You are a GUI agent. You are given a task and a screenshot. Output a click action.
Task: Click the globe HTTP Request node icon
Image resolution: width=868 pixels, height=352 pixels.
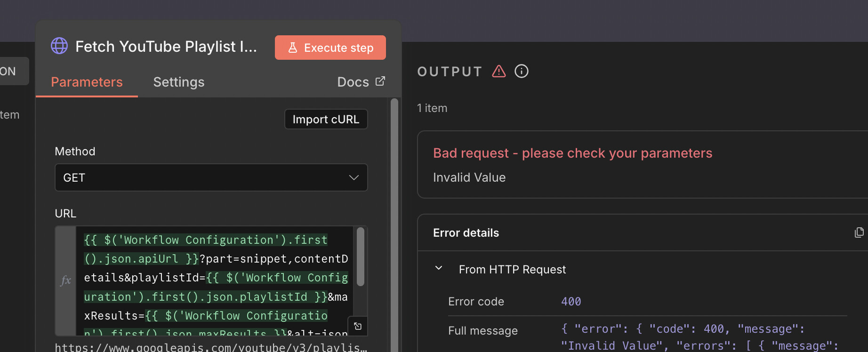click(x=59, y=46)
